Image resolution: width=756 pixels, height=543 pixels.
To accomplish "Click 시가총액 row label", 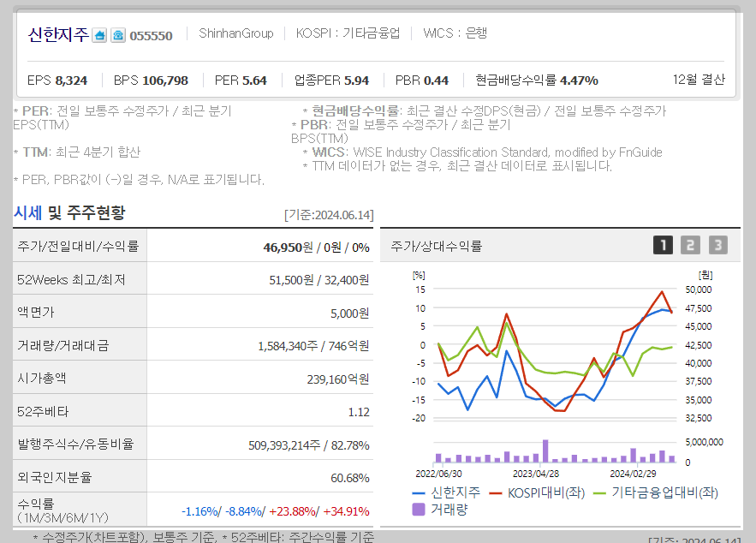I will coord(41,378).
